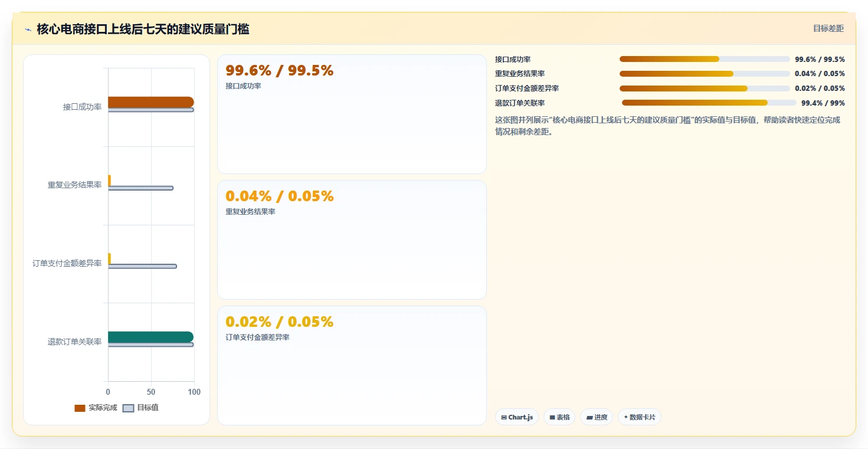Click the 退款订单关联率 chart axis label
868x449 pixels.
(x=75, y=342)
